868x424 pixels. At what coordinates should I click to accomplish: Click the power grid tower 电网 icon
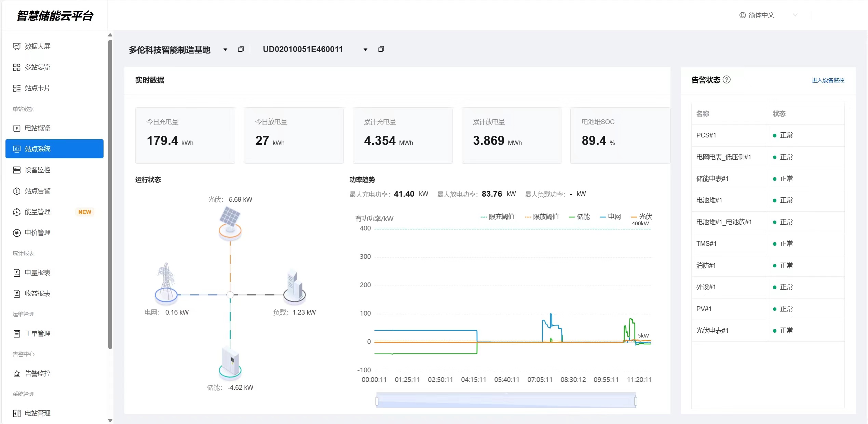pos(166,283)
